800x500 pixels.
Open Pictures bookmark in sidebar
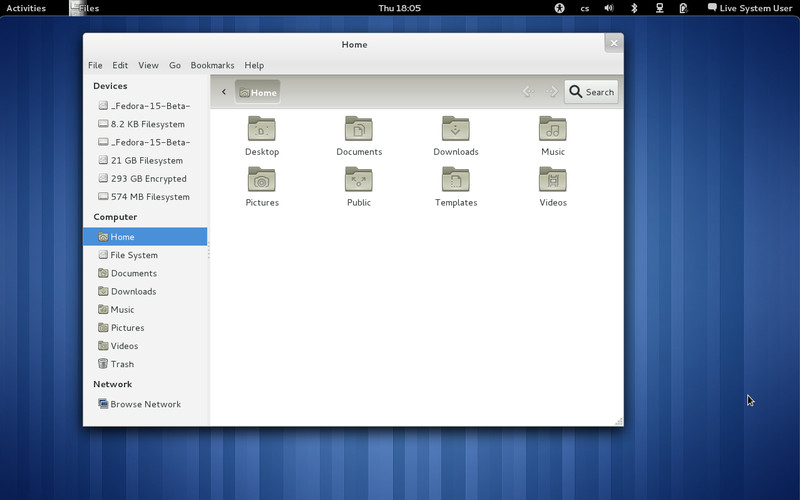[145, 328]
